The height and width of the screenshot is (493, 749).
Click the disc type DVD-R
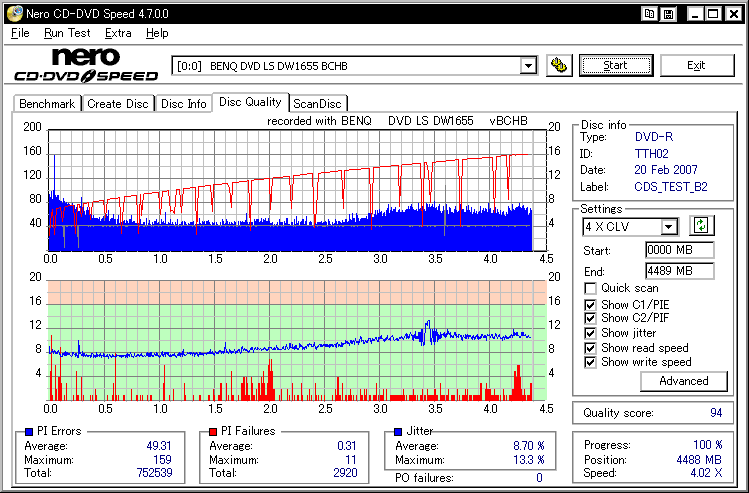coord(653,137)
